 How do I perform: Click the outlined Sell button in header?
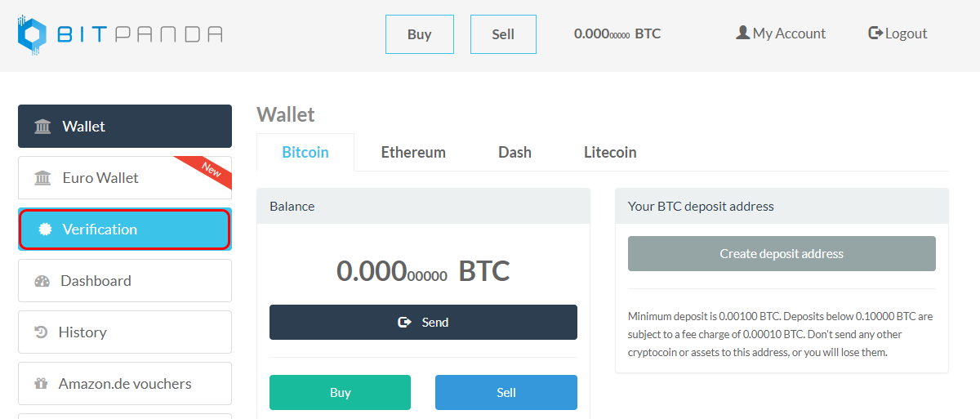tap(503, 34)
